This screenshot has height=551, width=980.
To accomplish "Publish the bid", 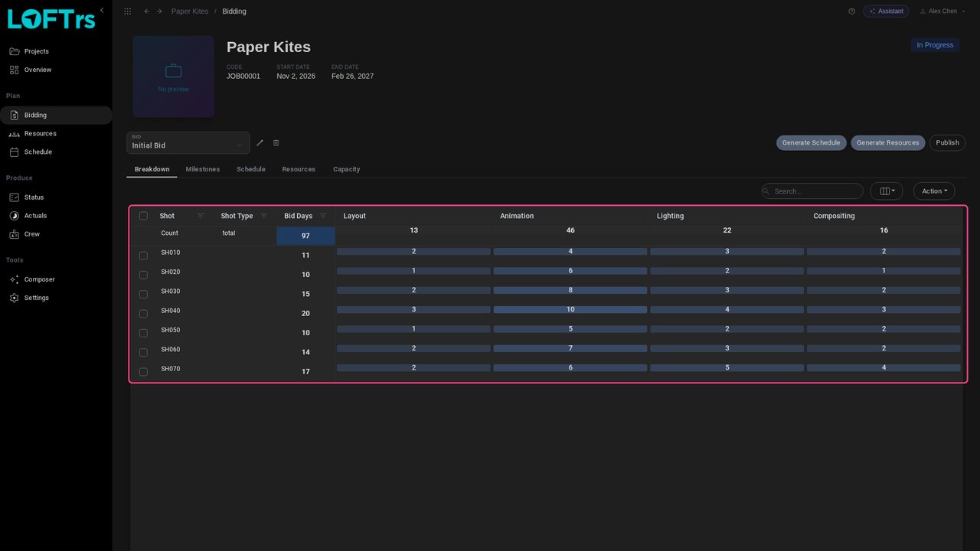I will pyautogui.click(x=947, y=143).
